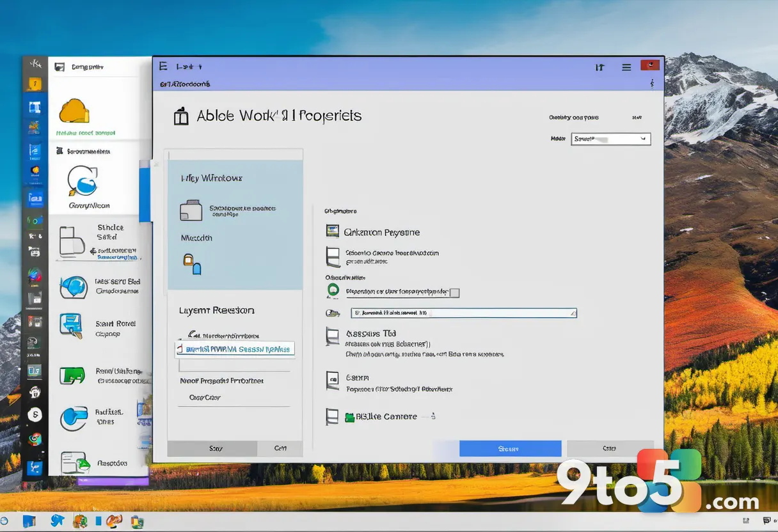The width and height of the screenshot is (778, 532).
Task: Click the yellow square icon atop the dark sidebar
Action: [35, 84]
